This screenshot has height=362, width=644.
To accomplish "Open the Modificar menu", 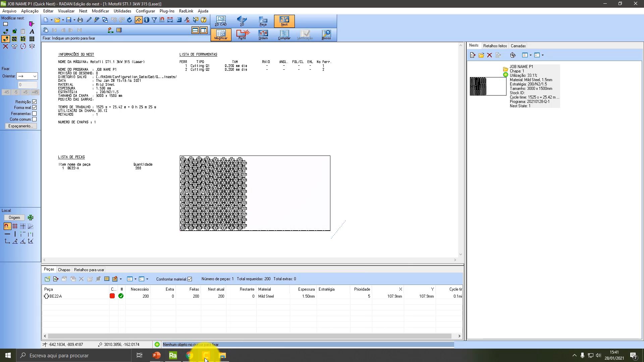I will (100, 11).
